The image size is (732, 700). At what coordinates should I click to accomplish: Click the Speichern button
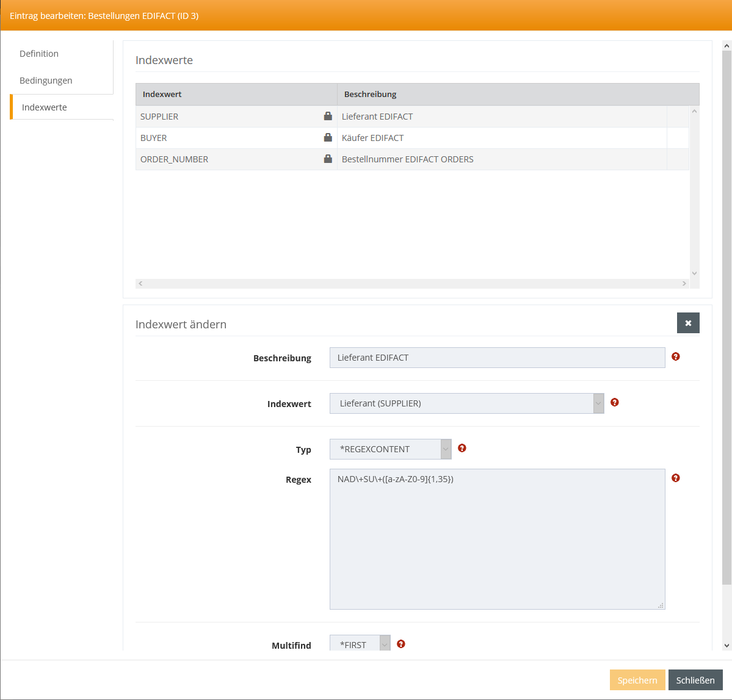(637, 680)
